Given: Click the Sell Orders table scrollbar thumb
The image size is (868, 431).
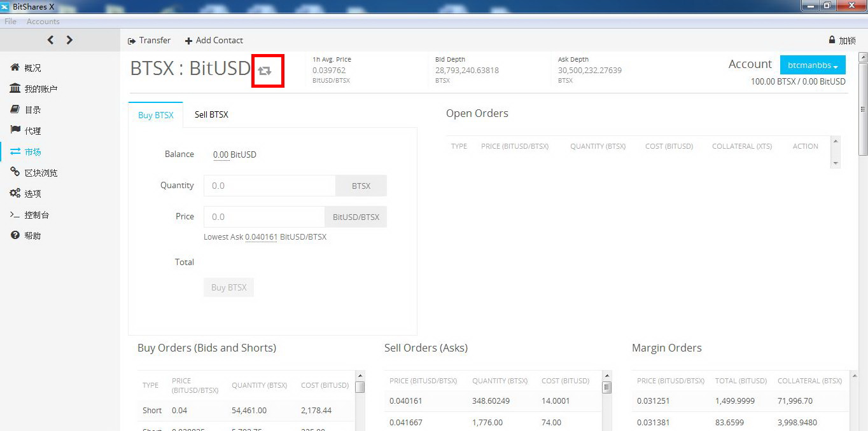Looking at the screenshot, I should 606,387.
